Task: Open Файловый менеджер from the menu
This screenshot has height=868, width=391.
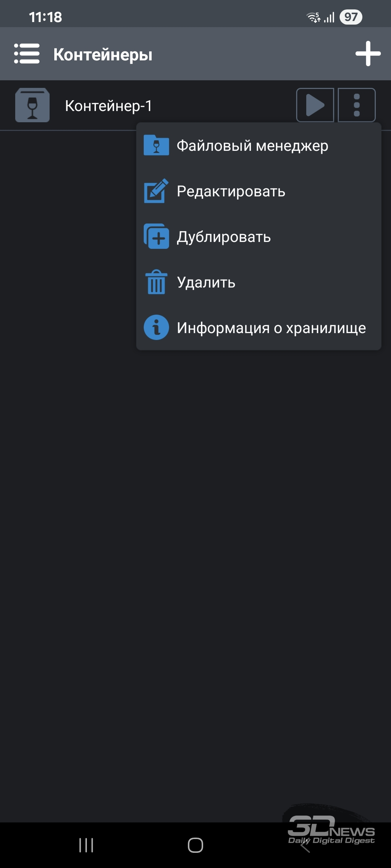Action: 252,146
